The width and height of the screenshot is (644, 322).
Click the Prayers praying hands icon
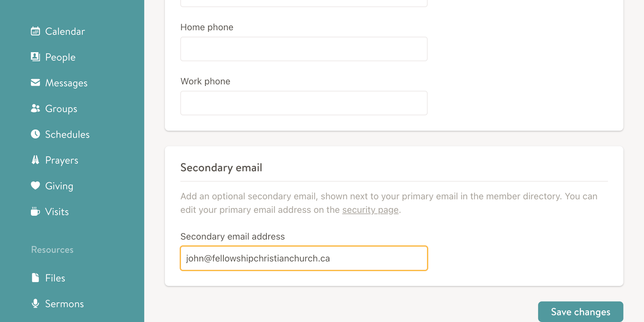tap(35, 160)
